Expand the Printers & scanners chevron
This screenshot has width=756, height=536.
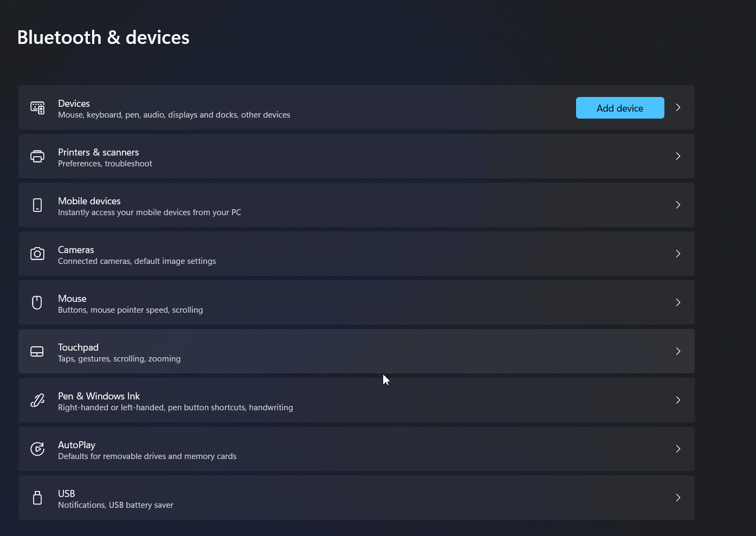(678, 156)
